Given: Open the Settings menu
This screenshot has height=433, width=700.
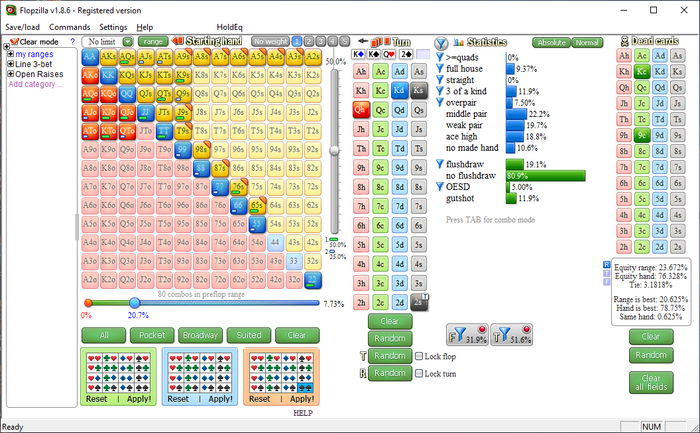Looking at the screenshot, I should 113,27.
